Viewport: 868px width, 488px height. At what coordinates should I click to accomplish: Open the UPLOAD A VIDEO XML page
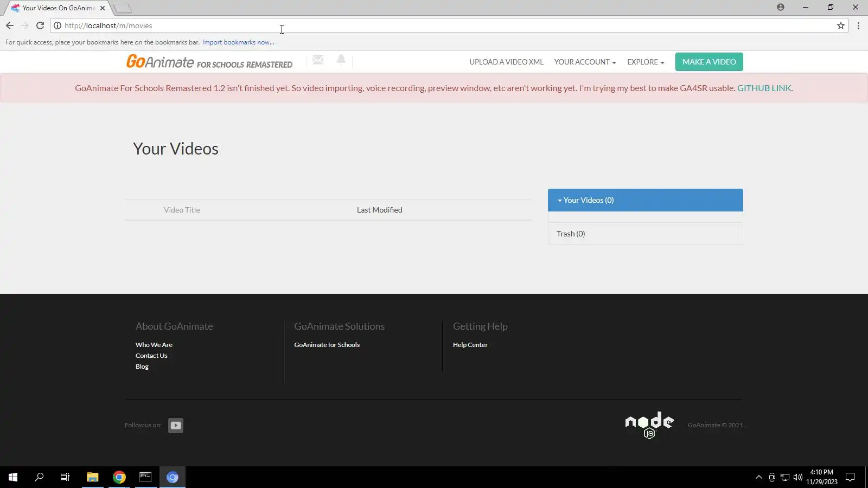click(x=506, y=62)
